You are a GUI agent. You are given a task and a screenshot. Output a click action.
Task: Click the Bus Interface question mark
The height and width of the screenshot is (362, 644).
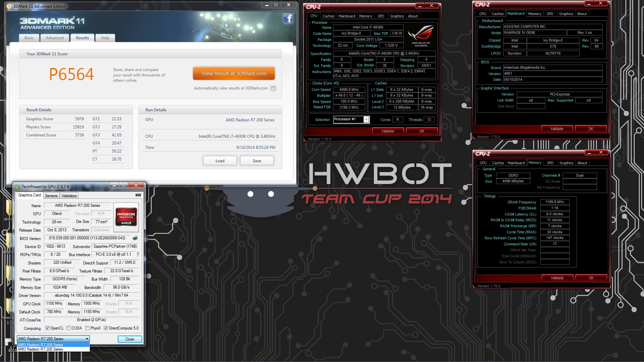[x=138, y=254]
